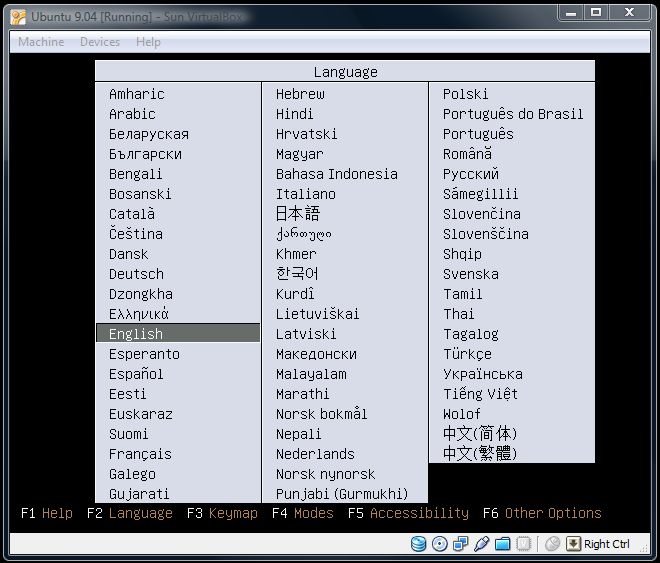Click the mouse integration status icon

click(x=552, y=544)
